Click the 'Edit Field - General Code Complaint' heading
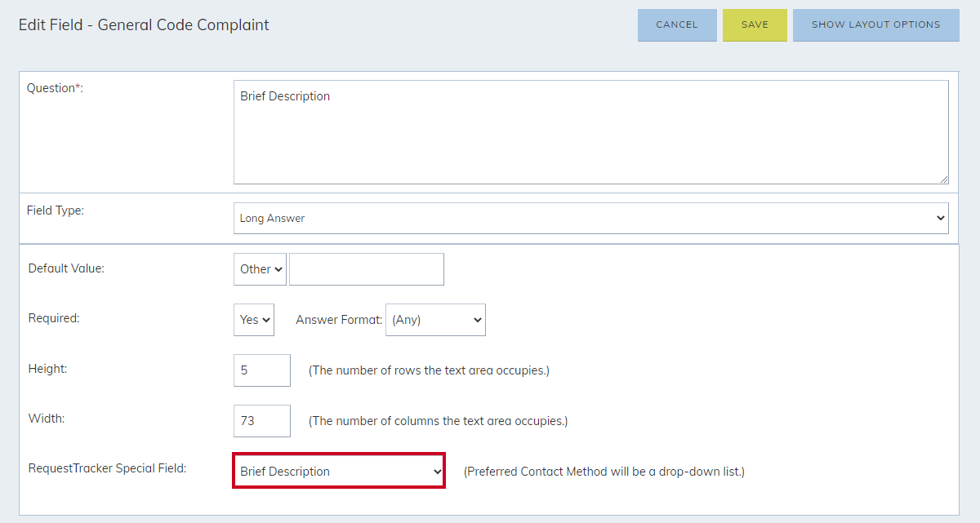Viewport: 980px width, 523px height. [144, 24]
